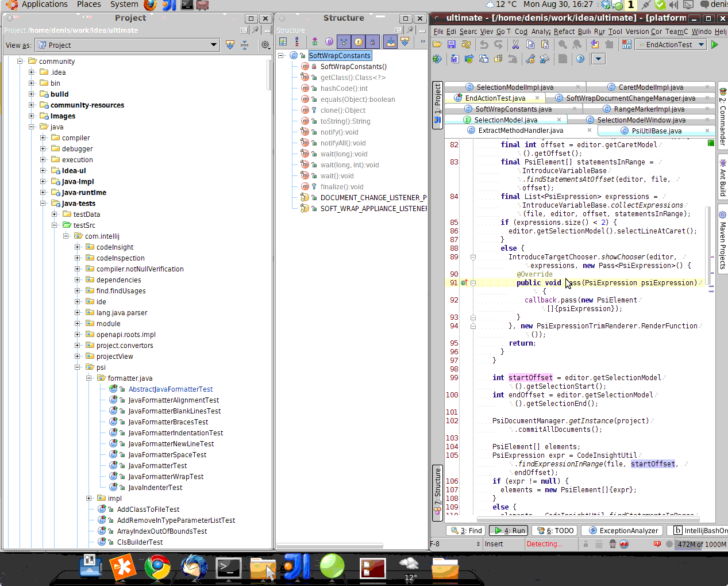
Task: Toggle Show non-public lock filter in Structure
Action: [x=372, y=41]
